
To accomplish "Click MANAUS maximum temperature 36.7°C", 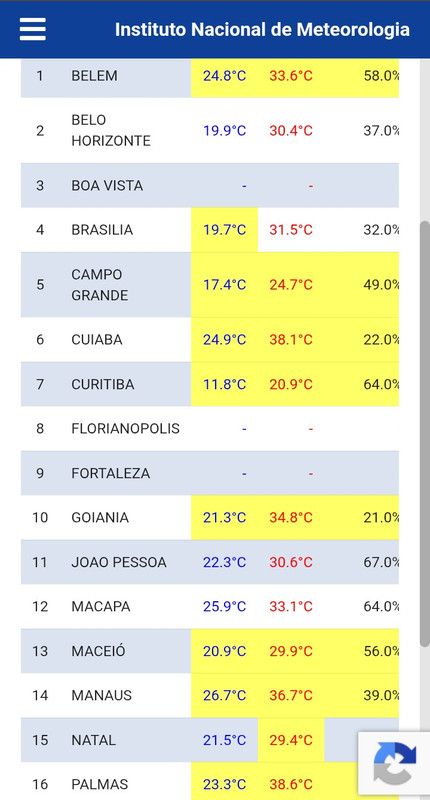I will [291, 695].
